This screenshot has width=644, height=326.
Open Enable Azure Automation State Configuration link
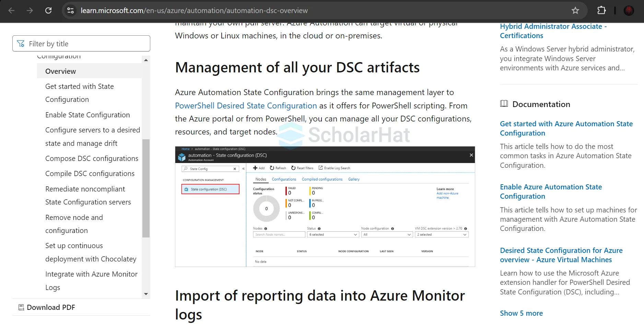click(x=551, y=191)
